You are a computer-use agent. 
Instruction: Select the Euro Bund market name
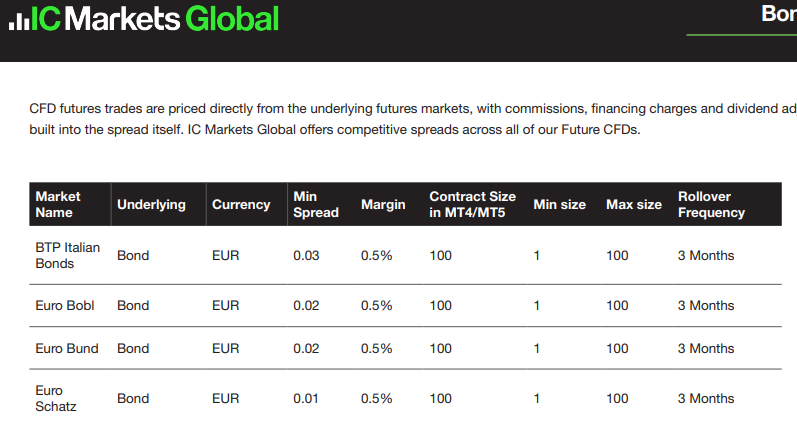[67, 349]
